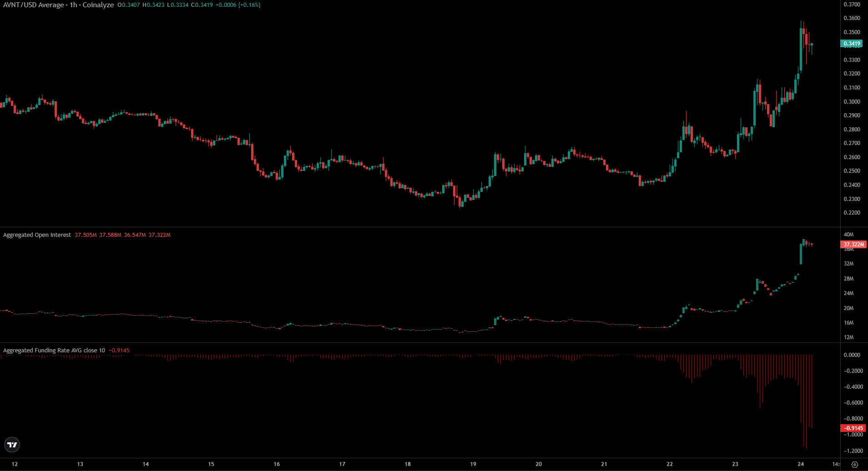Click the 1h timeframe label in the legend

tap(72, 5)
